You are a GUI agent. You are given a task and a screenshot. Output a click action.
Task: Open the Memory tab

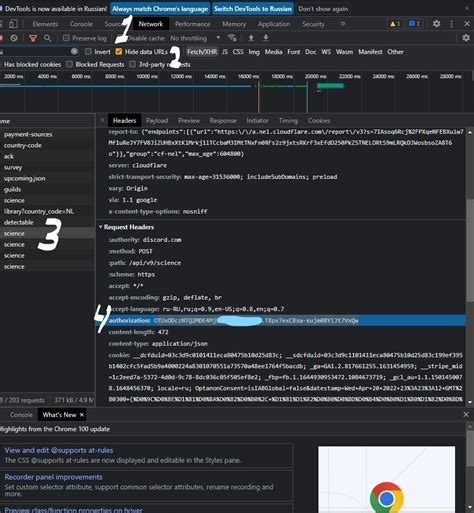(x=234, y=24)
